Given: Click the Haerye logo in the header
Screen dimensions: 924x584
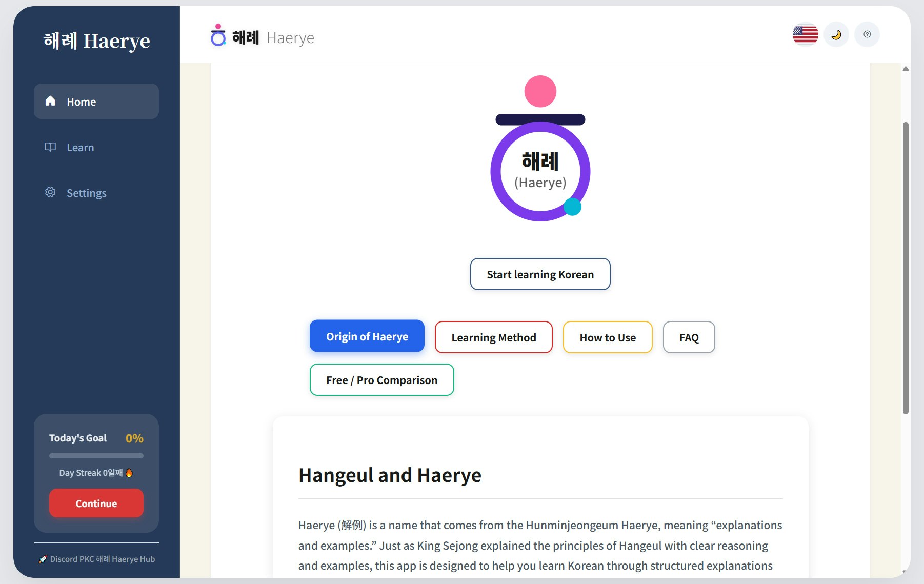Looking at the screenshot, I should click(x=218, y=37).
